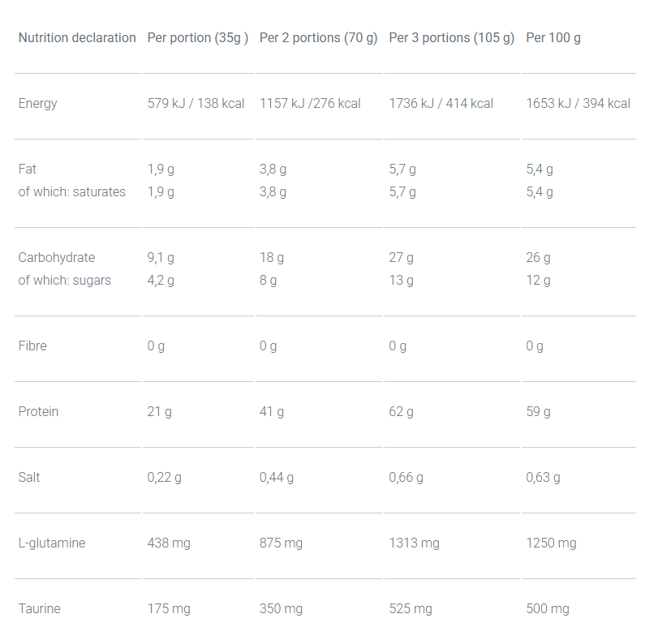Select the 59 g protein value
This screenshot has height=644, width=645.
(538, 412)
